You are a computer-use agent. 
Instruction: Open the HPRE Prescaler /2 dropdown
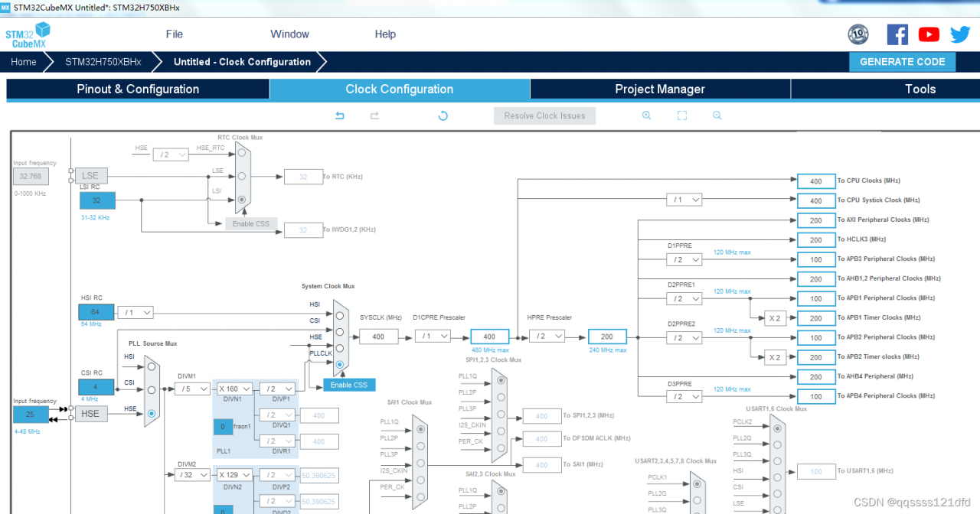coord(548,336)
